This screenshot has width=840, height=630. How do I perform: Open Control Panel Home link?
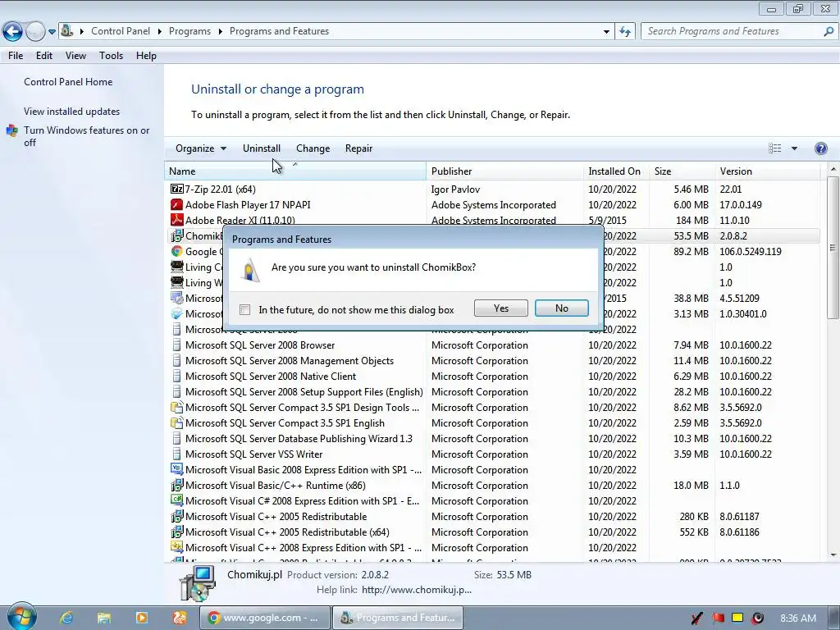coord(68,82)
